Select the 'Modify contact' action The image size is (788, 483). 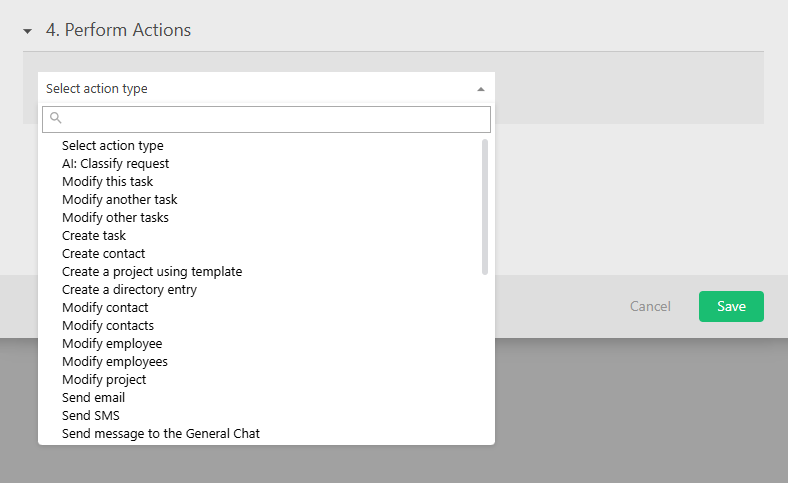[x=105, y=308]
